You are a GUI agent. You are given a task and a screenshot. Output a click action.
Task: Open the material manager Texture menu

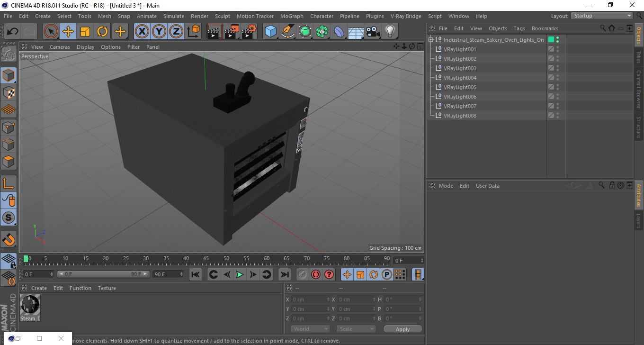tap(107, 288)
